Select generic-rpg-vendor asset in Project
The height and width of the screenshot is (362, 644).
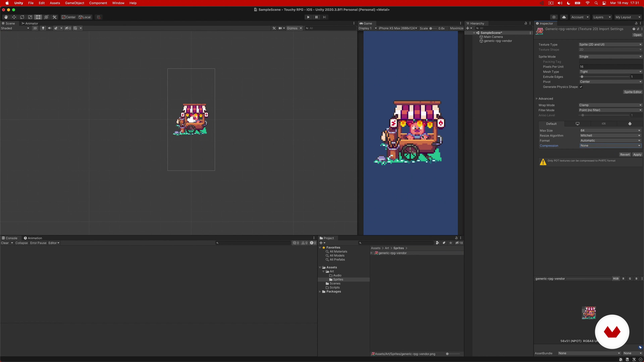pos(417,253)
